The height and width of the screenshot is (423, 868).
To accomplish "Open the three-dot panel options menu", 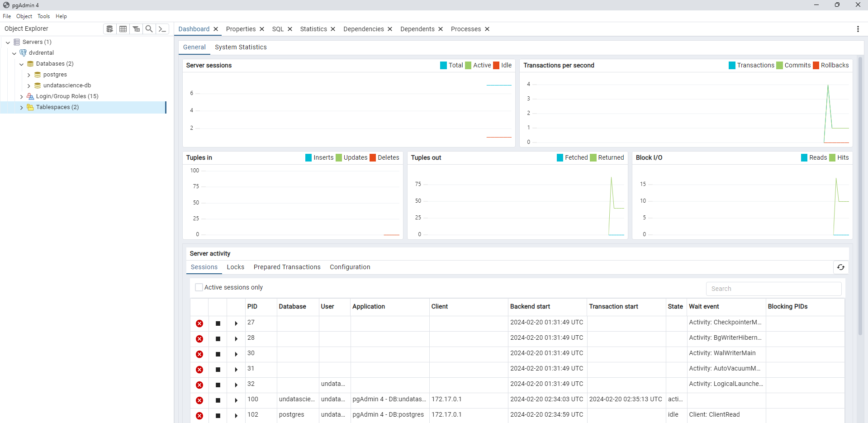I will pos(858,29).
